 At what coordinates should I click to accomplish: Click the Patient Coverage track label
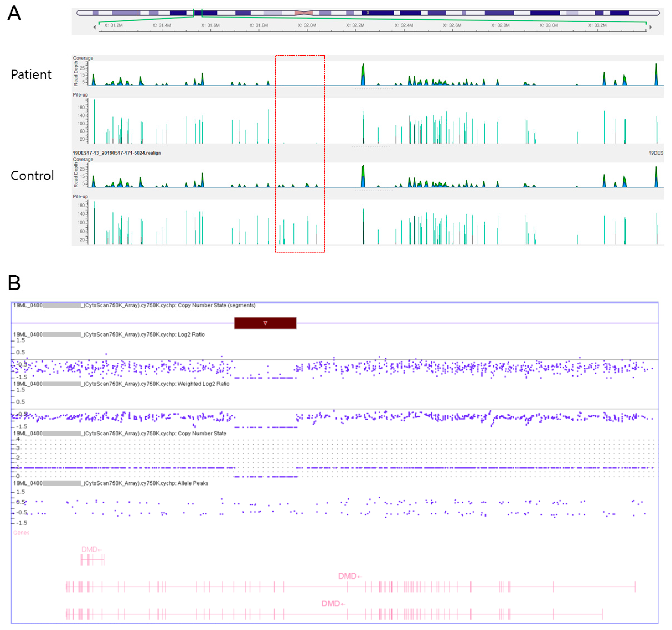[x=83, y=58]
